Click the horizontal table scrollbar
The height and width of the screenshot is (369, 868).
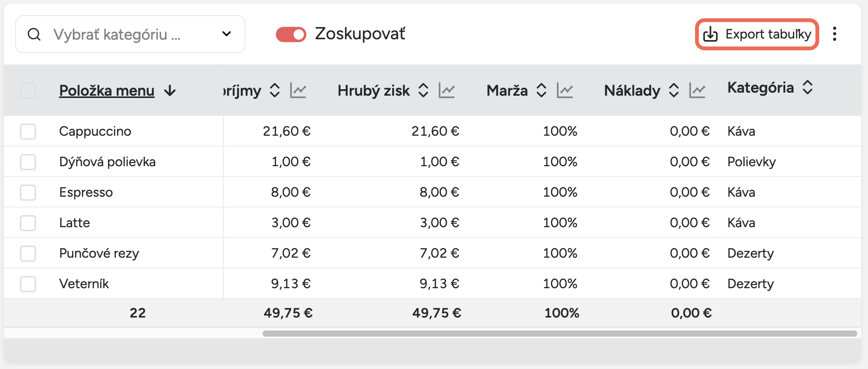pyautogui.click(x=559, y=334)
